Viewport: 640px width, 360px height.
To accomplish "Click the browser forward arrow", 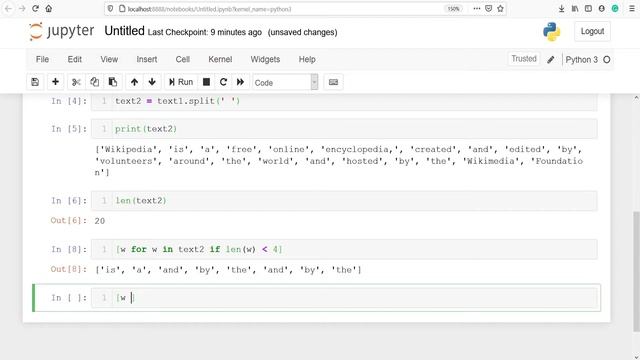I will 22,9.
